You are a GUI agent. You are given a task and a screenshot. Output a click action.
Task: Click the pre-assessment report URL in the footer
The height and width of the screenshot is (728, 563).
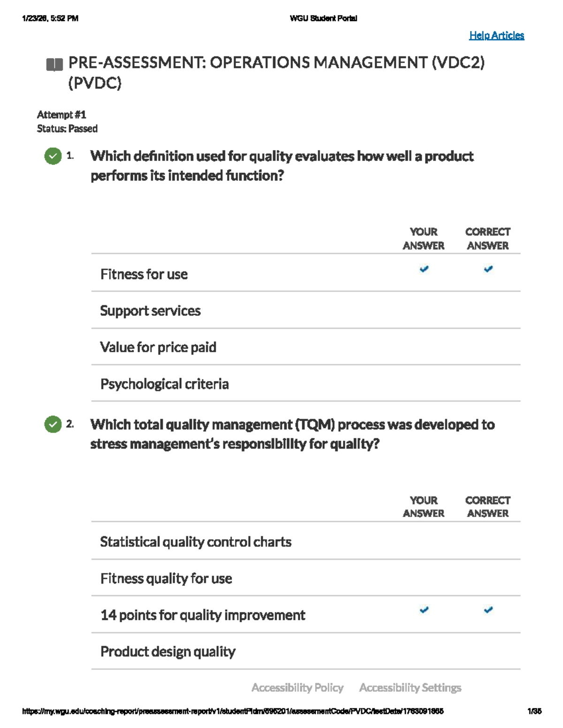tap(233, 711)
